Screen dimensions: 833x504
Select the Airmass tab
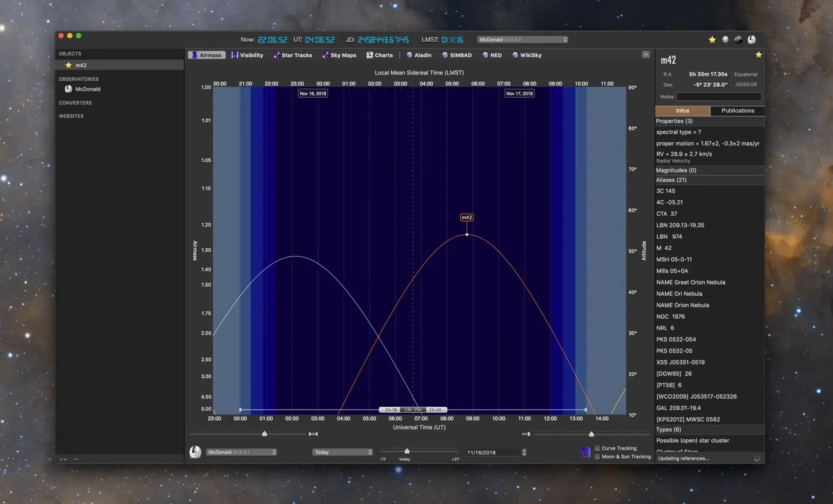click(x=207, y=55)
